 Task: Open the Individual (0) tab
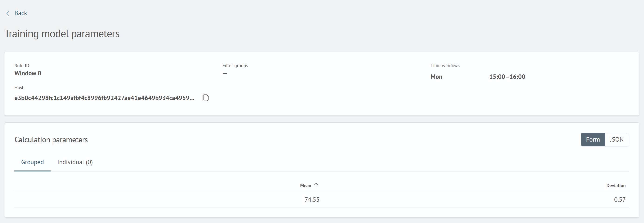pos(75,162)
